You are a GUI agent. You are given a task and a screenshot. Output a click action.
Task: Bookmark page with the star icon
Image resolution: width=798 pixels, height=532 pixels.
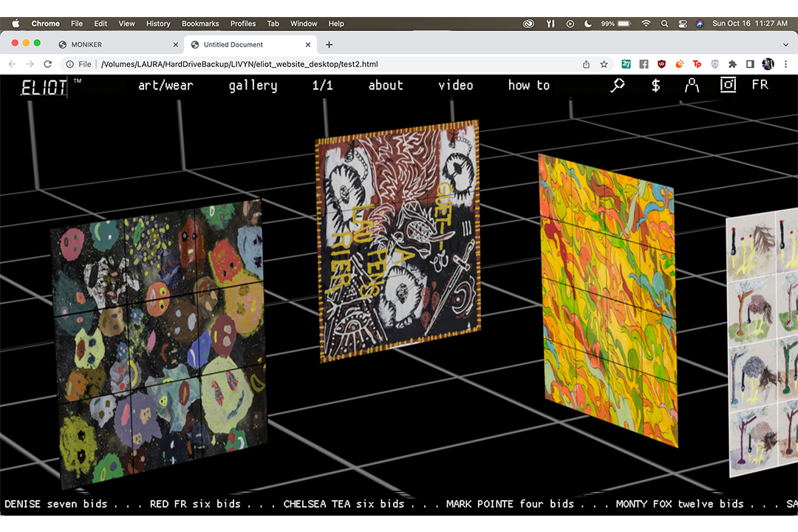pos(604,64)
